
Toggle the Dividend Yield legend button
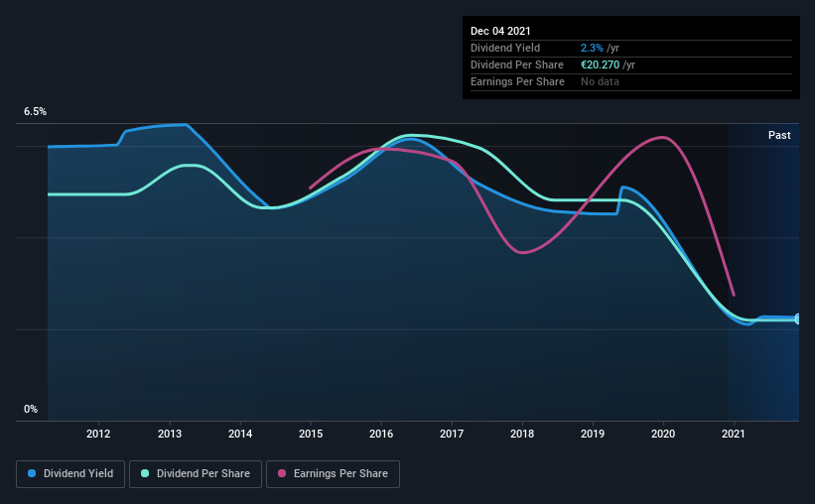70,474
